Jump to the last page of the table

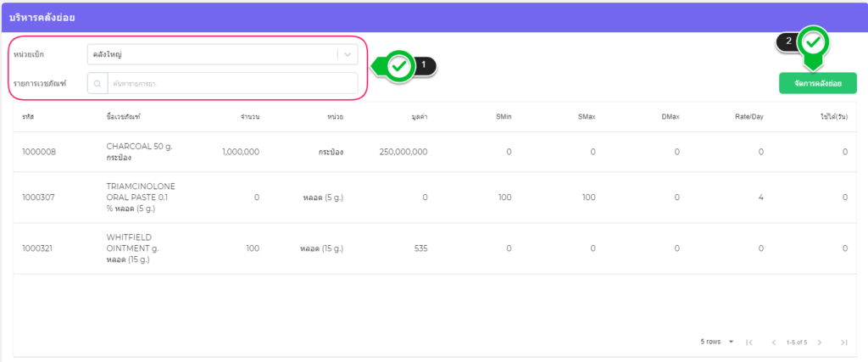(x=843, y=343)
